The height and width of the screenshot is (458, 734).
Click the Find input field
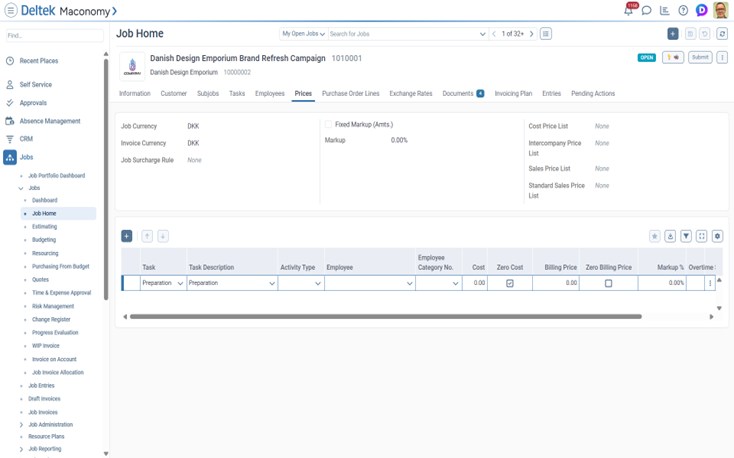pyautogui.click(x=55, y=36)
